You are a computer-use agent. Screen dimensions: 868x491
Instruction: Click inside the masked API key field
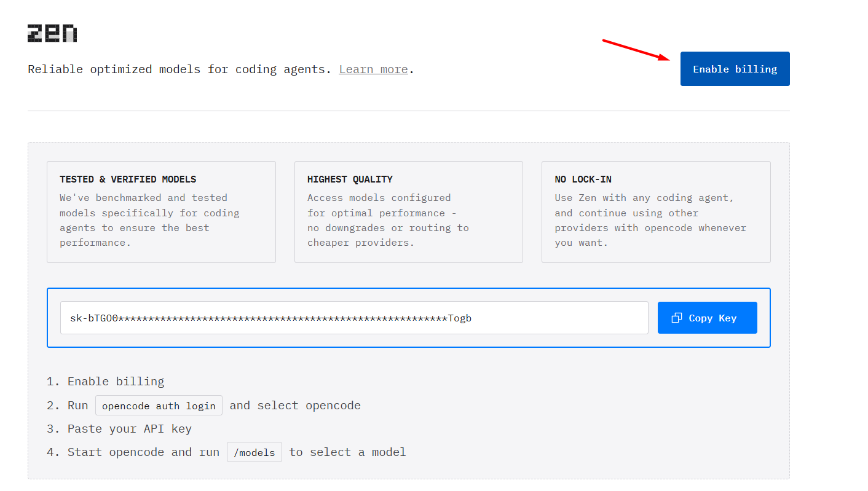click(x=353, y=318)
